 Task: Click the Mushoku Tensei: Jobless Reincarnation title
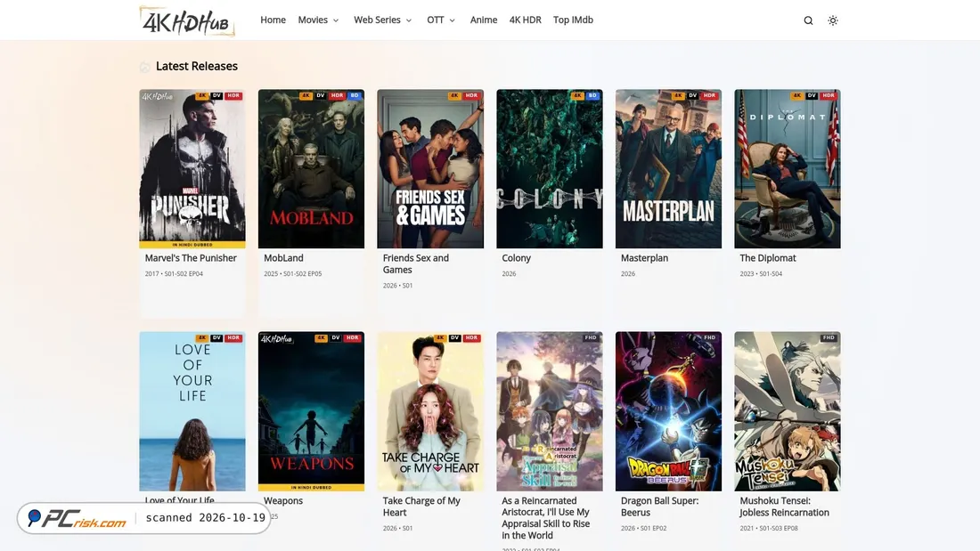[x=784, y=506]
